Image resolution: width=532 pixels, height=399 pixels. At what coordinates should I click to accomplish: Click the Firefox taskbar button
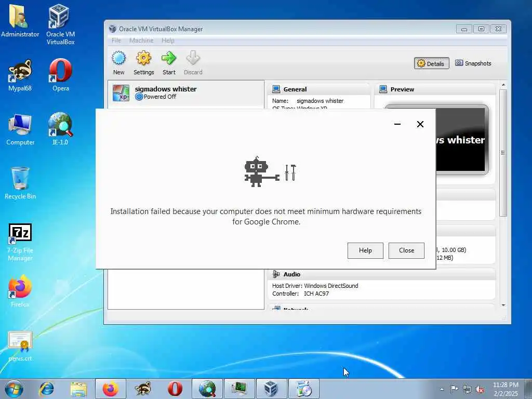click(111, 389)
